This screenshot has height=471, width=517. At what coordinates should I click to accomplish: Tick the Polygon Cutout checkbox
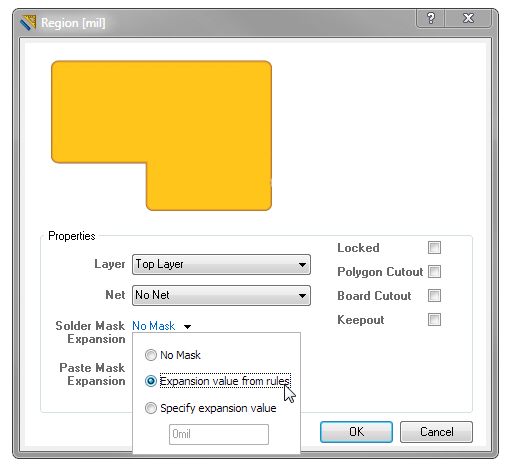coord(434,272)
